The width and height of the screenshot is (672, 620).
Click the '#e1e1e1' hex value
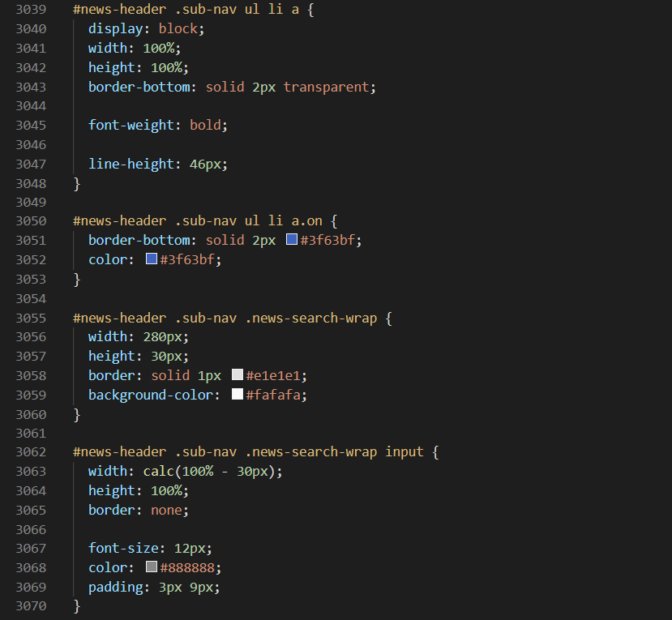click(x=273, y=376)
